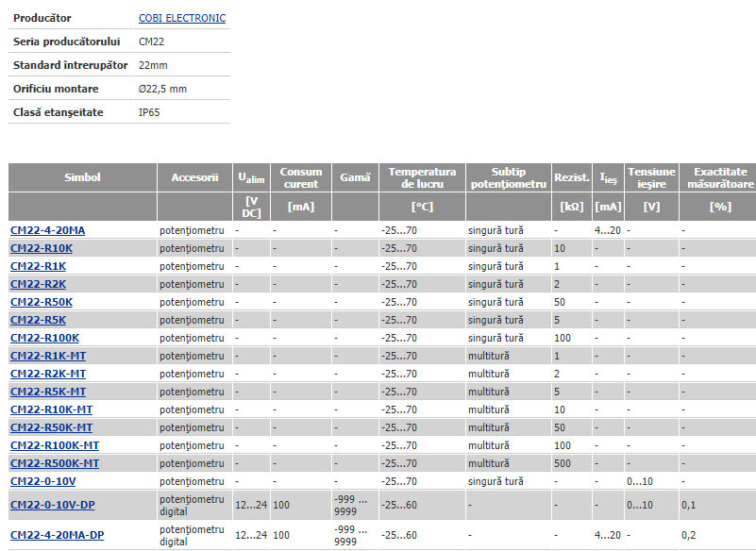Click the CM22-R10K-MT link
Screen dimensions: 756x551
coord(51,409)
